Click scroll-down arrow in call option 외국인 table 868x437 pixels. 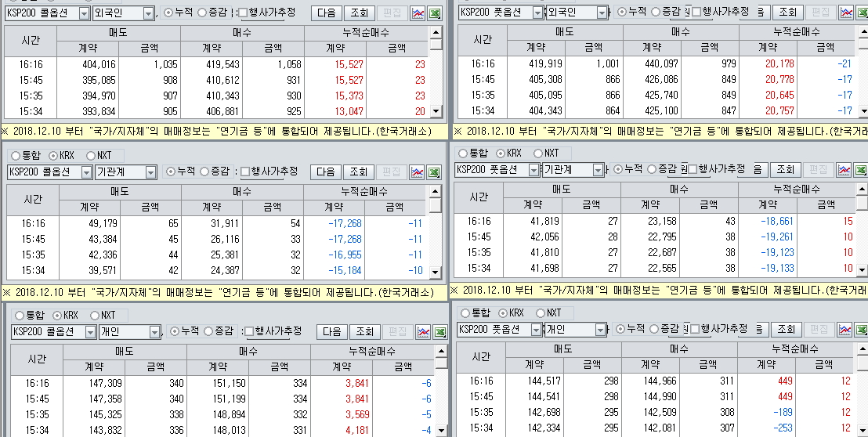click(436, 112)
